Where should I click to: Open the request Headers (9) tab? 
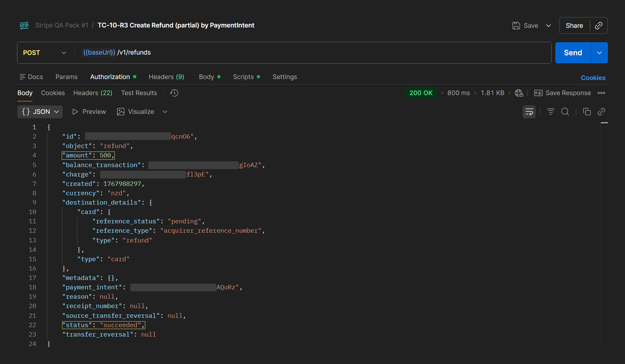tap(166, 77)
